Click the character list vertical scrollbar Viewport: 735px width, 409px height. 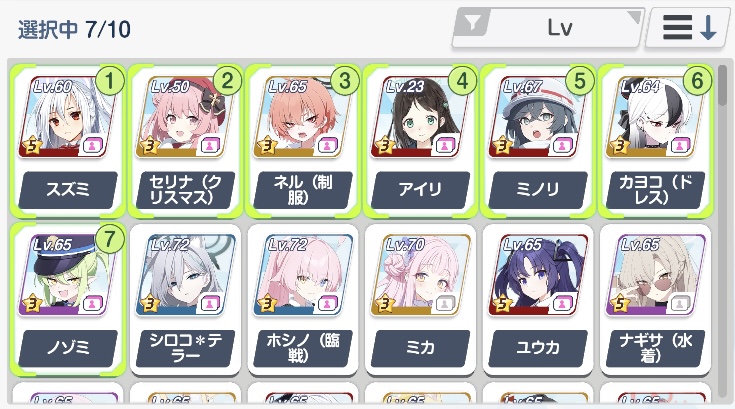click(x=722, y=86)
